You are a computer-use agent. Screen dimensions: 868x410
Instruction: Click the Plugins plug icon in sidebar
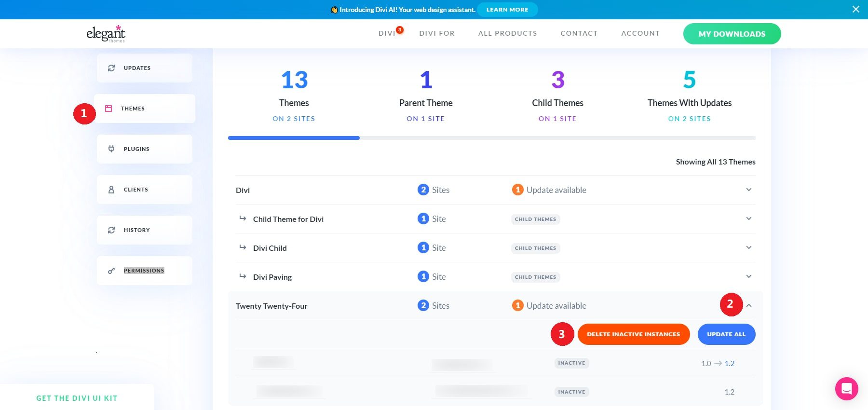[111, 149]
